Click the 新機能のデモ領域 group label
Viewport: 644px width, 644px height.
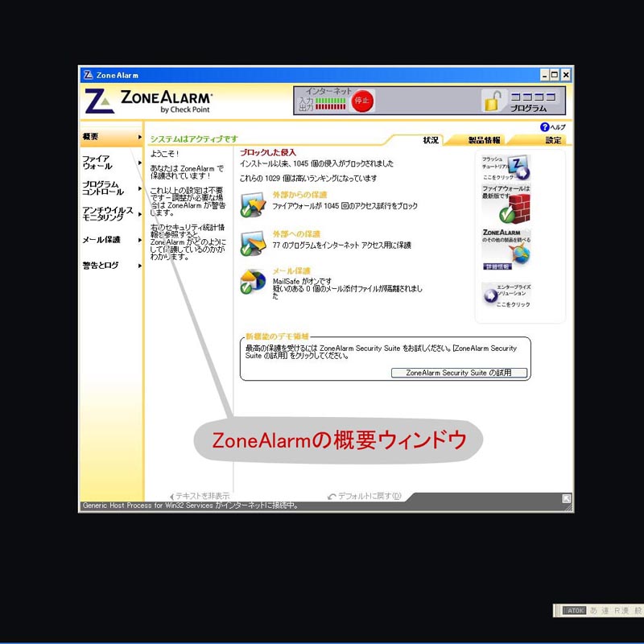click(x=277, y=336)
